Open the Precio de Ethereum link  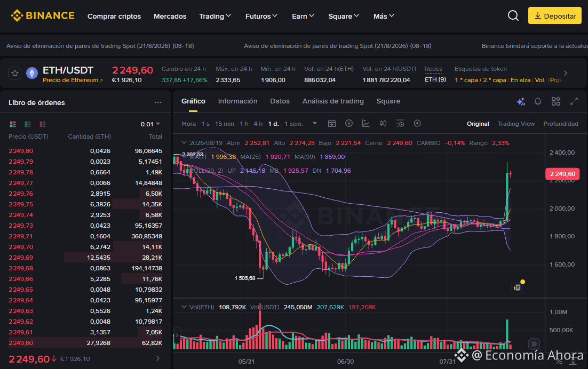pyautogui.click(x=73, y=80)
